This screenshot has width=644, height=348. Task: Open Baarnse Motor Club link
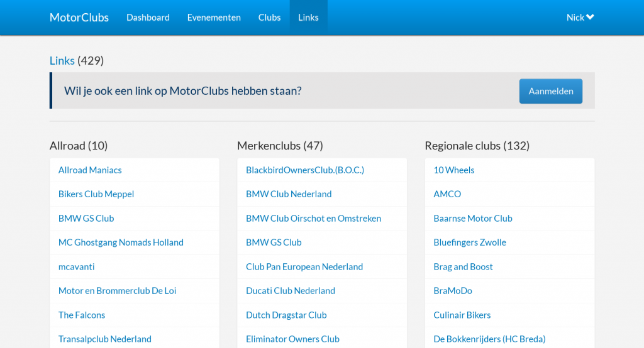[473, 219]
